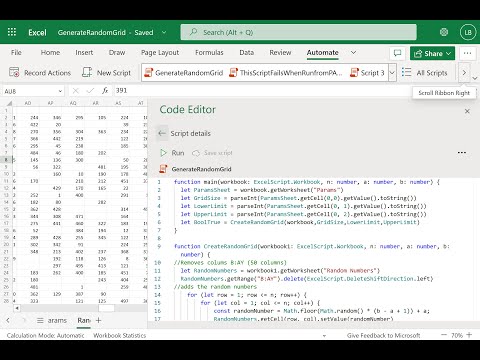The height and width of the screenshot is (360, 480).
Task: Click Save script
Action: (x=212, y=153)
